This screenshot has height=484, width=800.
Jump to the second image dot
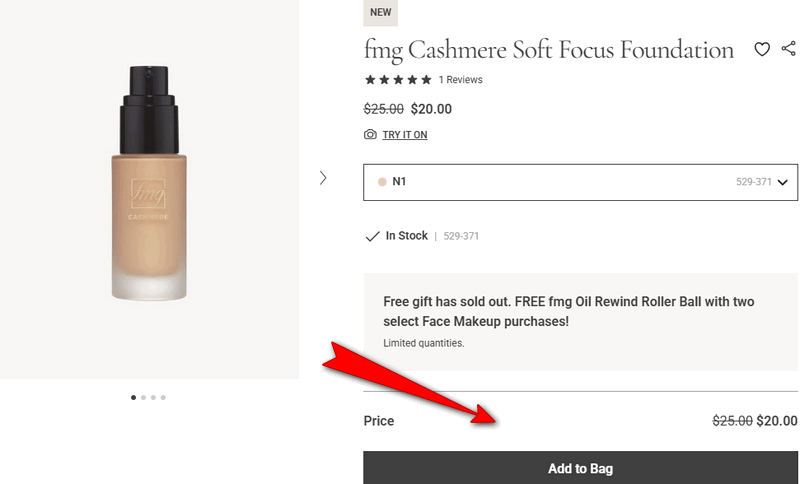click(143, 398)
